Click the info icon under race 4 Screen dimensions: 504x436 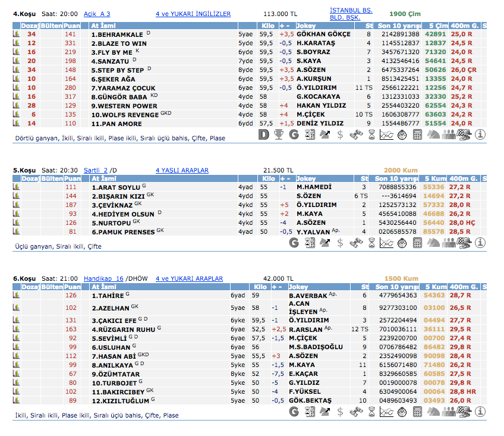click(x=480, y=135)
